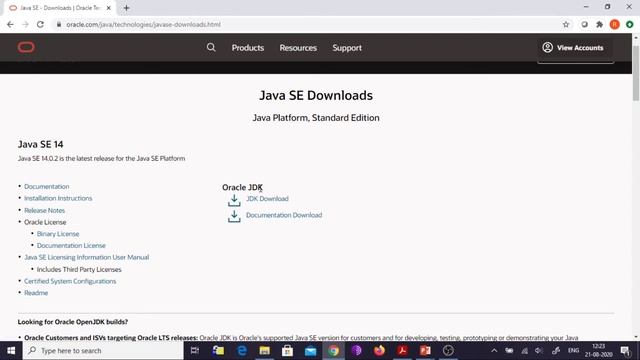The width and height of the screenshot is (640, 360).
Task: Follow the Documentation Download link
Action: click(284, 215)
